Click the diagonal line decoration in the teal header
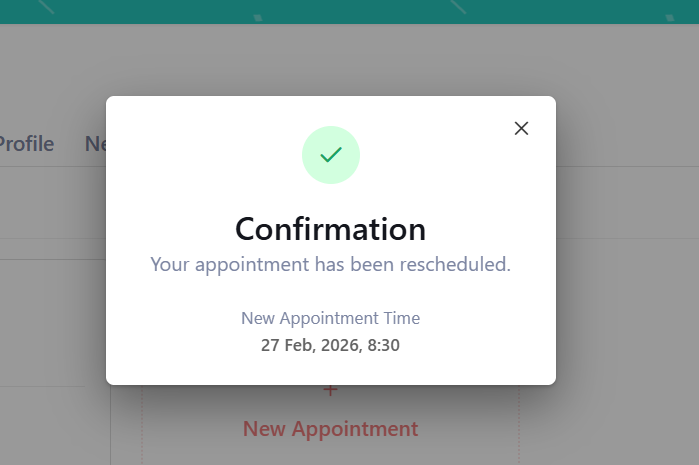Image resolution: width=699 pixels, height=465 pixels. coord(457,6)
